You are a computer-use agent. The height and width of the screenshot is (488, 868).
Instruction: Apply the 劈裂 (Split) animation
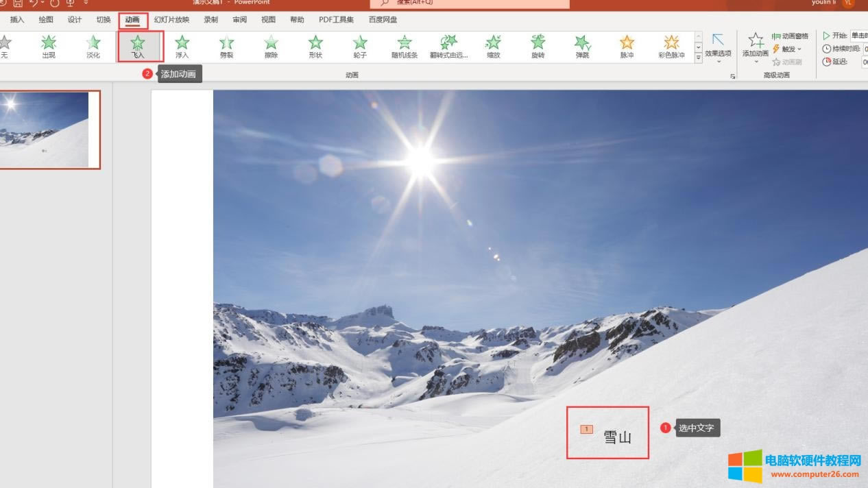[x=227, y=47]
